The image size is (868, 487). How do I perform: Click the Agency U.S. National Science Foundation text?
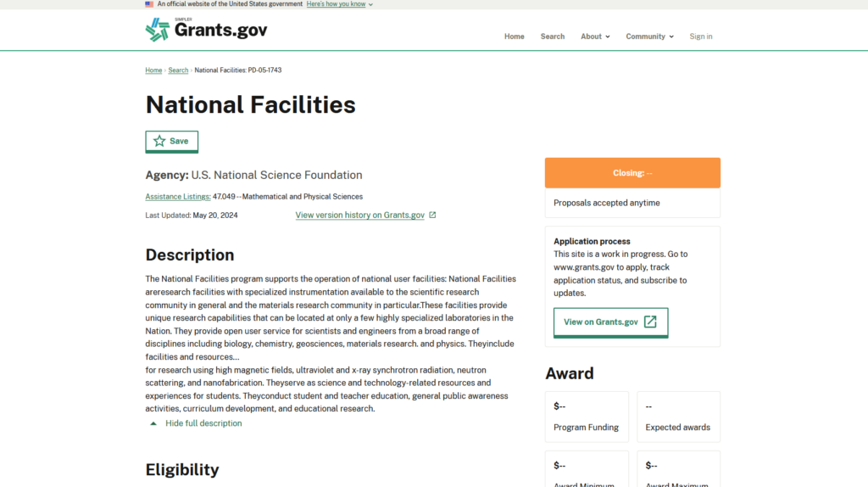[x=253, y=175]
